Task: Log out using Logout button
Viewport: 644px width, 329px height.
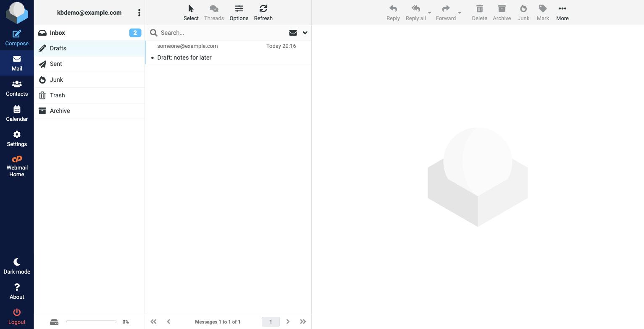Action: [17, 316]
